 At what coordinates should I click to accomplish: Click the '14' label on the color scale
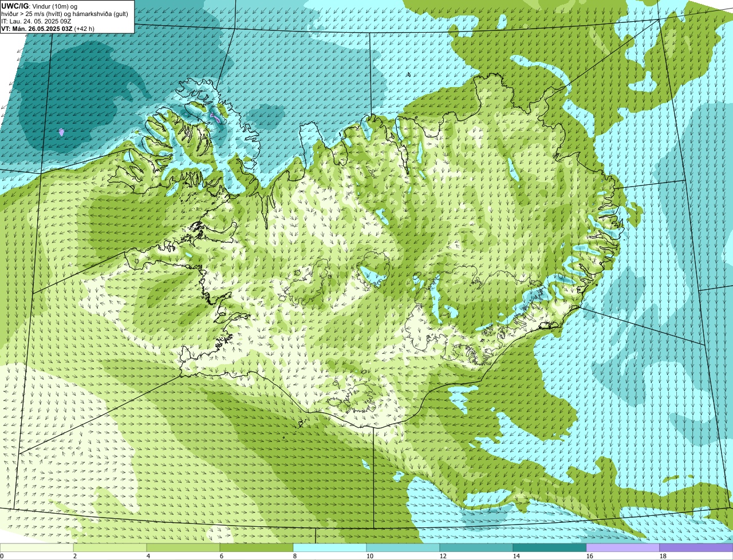(517, 556)
